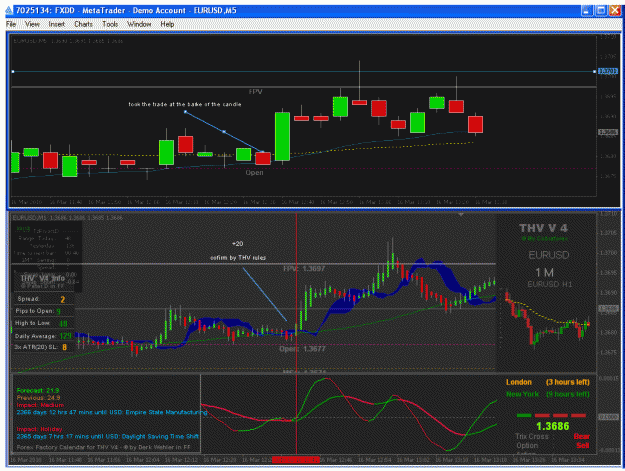Viewport: 625px width, 471px height.
Task: Click the Spread value 2
Action: click(63, 299)
